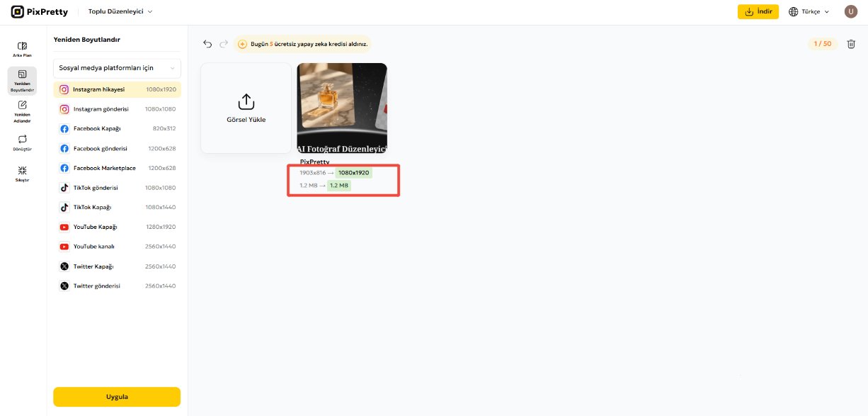The height and width of the screenshot is (416, 868).
Task: Open the Türkçe language dropdown
Action: click(x=809, y=11)
